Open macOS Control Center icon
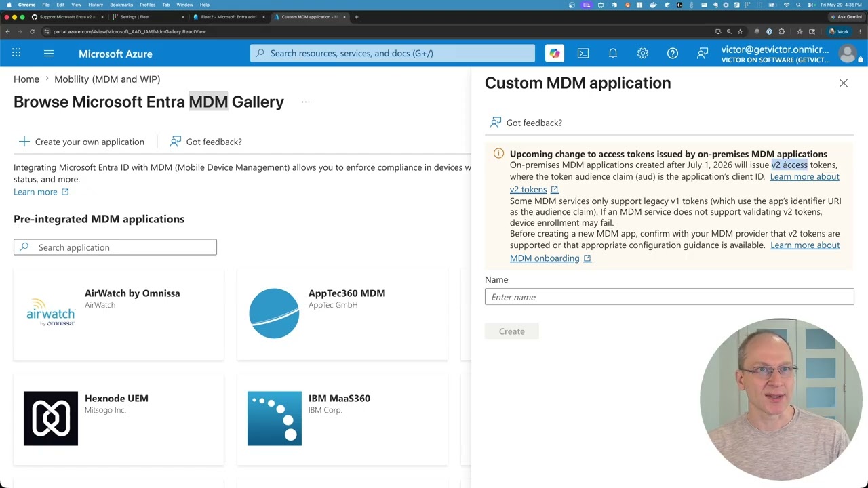Viewport: 868px width, 488px height. [810, 5]
